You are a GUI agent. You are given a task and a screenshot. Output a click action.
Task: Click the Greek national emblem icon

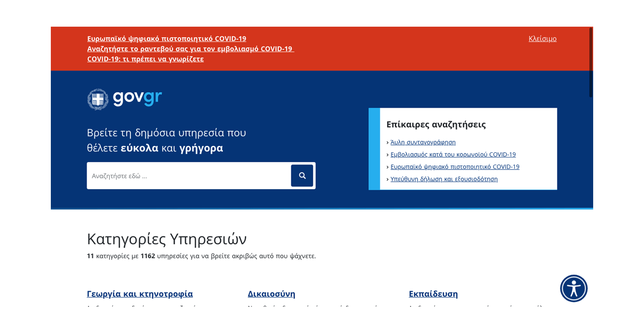(98, 99)
